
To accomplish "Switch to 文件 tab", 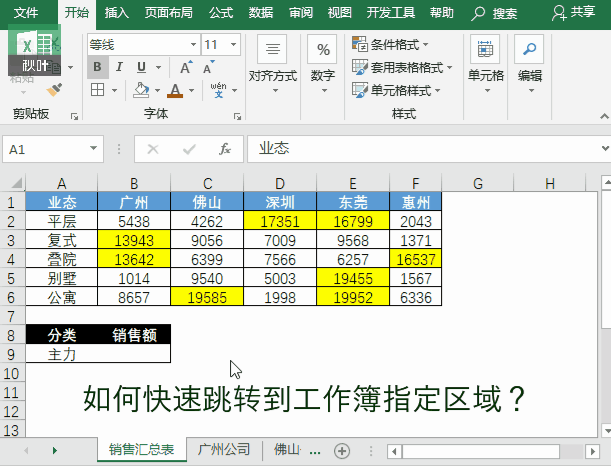I will pyautogui.click(x=26, y=13).
